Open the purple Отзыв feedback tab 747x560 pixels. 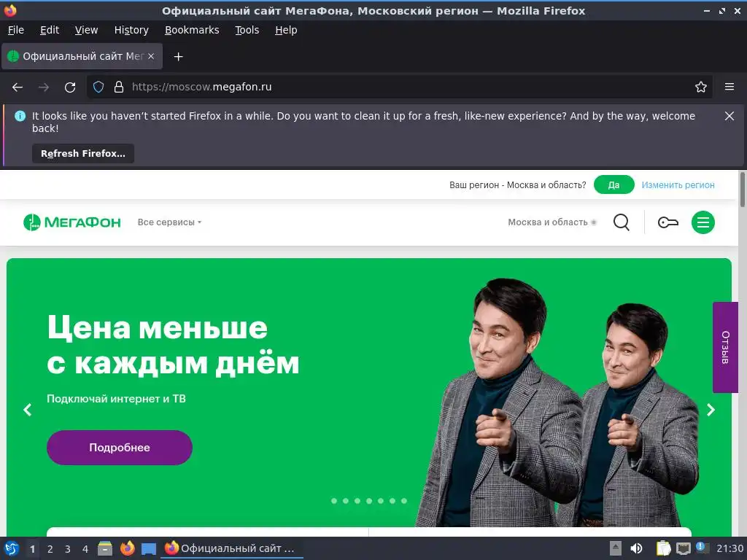pos(725,348)
